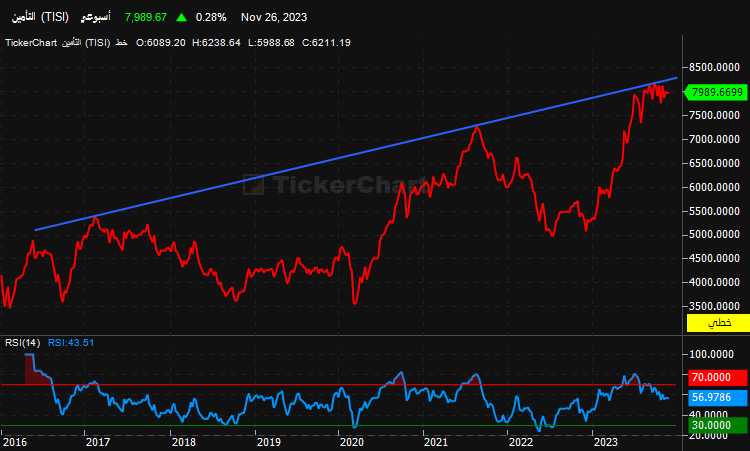The width and height of the screenshot is (750, 451).
Task: Click the 8500.0000 price axis label
Action: point(714,67)
